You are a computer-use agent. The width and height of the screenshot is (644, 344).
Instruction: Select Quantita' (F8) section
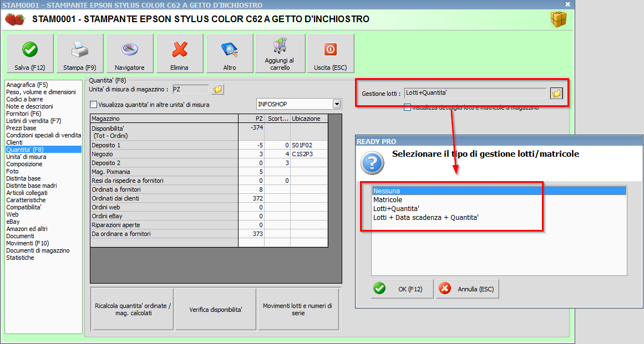coord(43,150)
